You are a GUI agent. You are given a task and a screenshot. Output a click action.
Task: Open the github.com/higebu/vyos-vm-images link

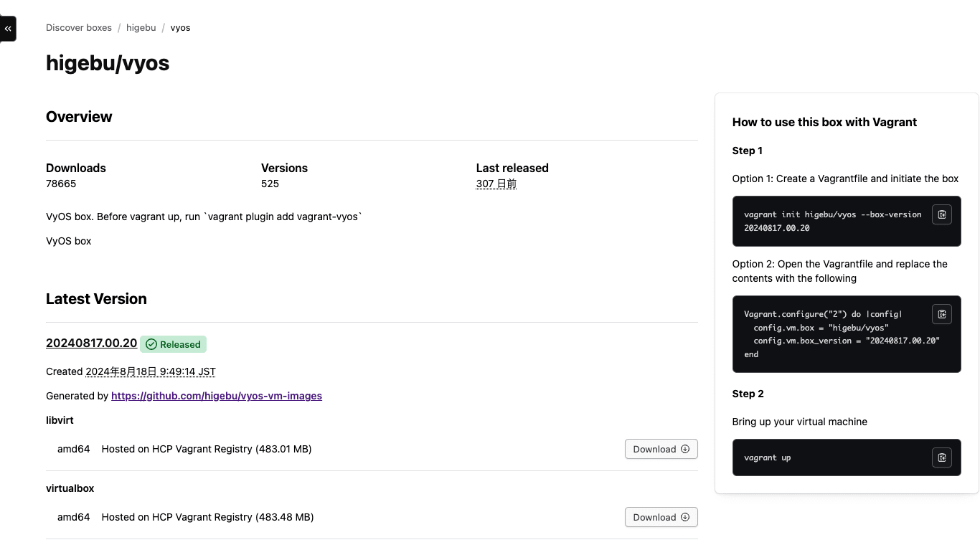pos(217,396)
